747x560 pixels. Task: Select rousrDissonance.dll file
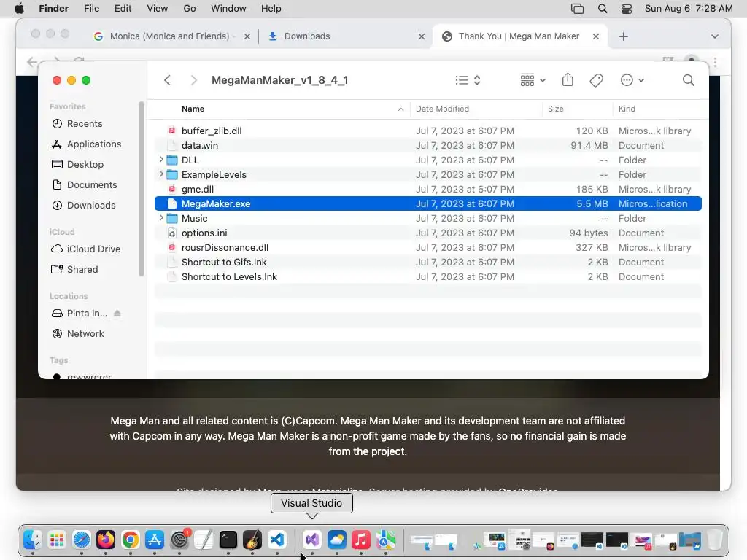[x=427, y=248]
